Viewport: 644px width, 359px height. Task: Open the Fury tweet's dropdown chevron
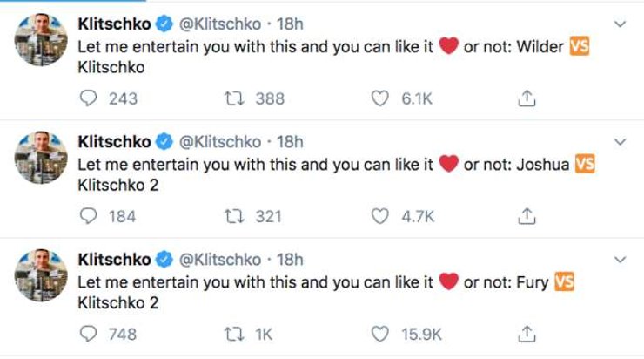(x=620, y=259)
